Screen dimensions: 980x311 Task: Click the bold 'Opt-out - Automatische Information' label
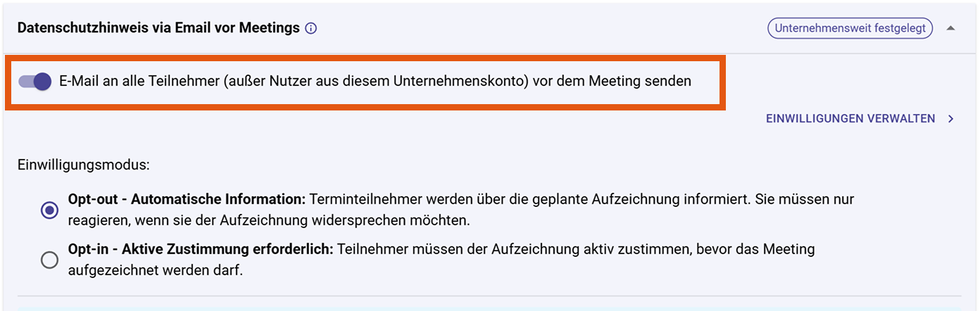(187, 200)
